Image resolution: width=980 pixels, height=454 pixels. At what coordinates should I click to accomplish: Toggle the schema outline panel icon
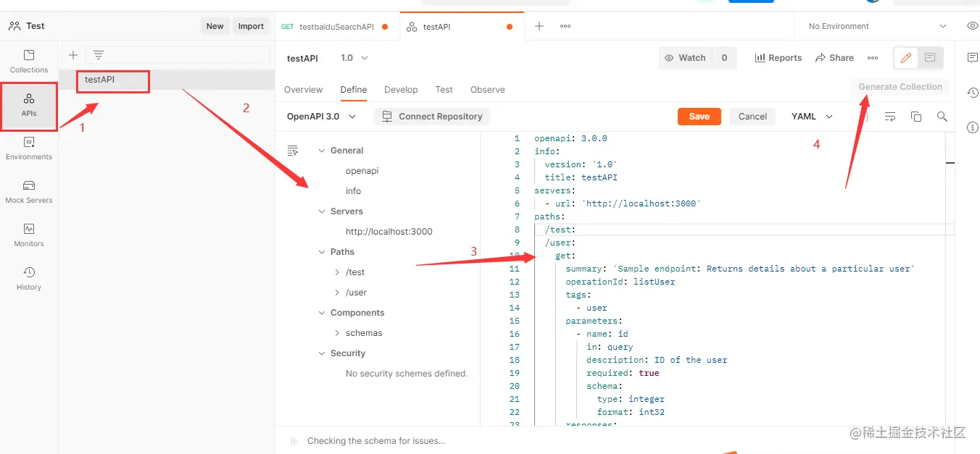293,151
